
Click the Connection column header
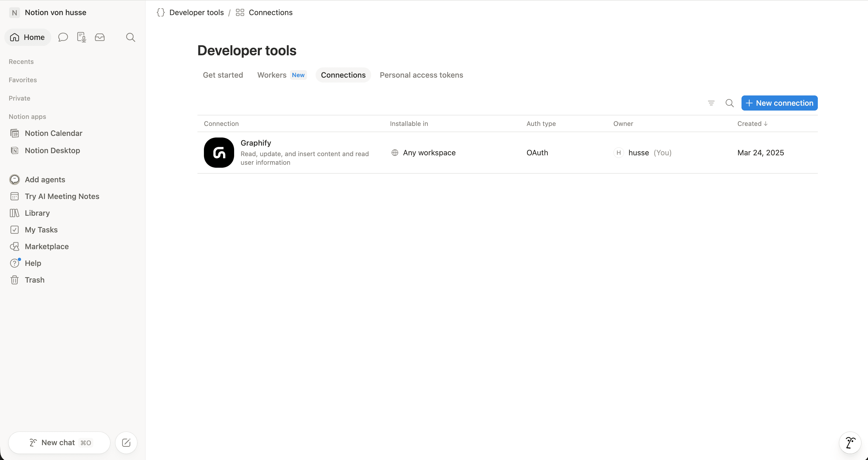221,123
